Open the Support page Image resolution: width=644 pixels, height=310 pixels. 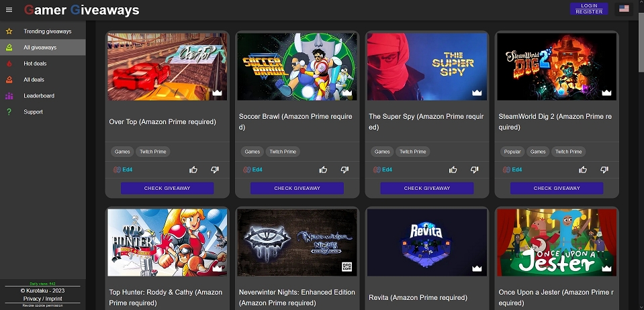(x=43, y=111)
